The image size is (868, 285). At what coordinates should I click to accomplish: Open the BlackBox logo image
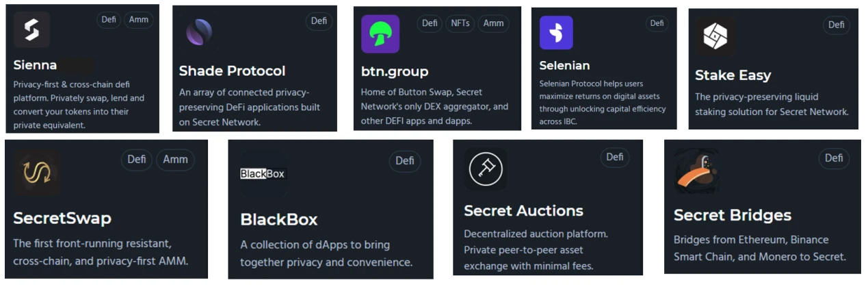click(263, 174)
